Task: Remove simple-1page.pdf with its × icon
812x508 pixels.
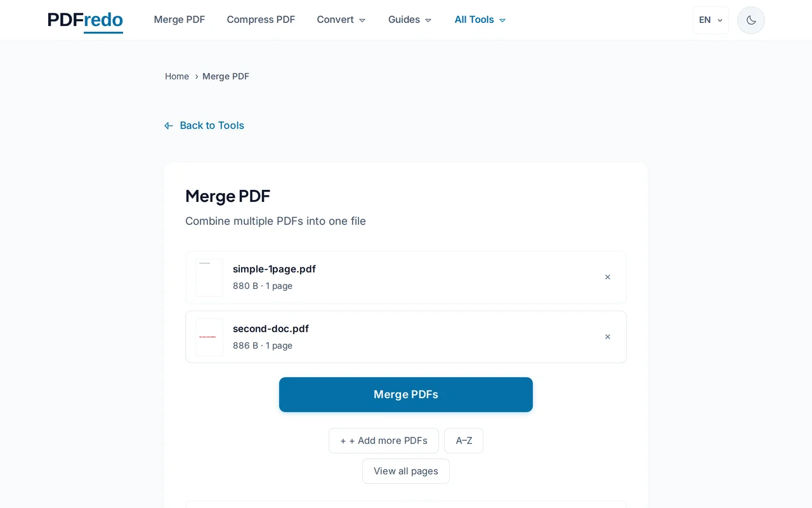Action: (607, 277)
